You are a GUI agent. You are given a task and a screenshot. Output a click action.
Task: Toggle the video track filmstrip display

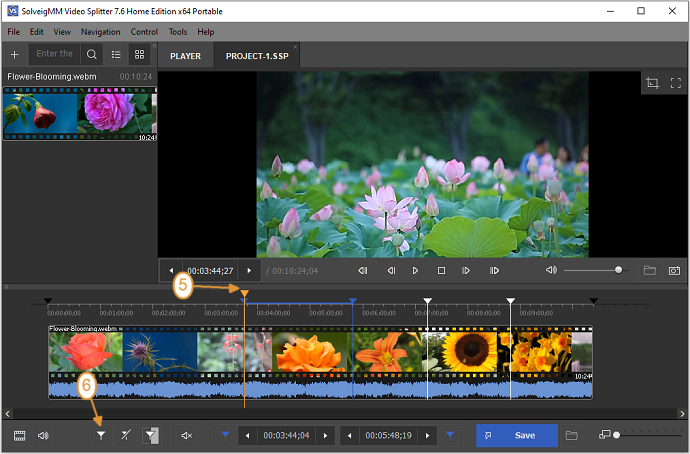(19, 436)
